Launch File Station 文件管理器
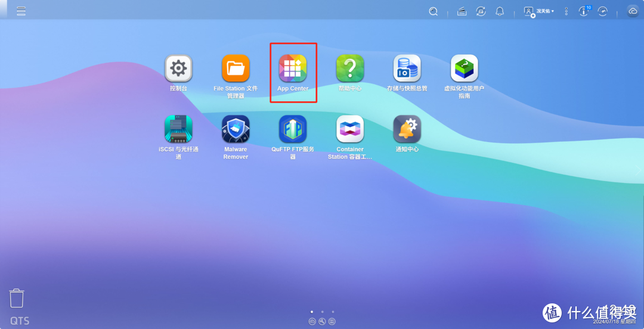 point(236,68)
